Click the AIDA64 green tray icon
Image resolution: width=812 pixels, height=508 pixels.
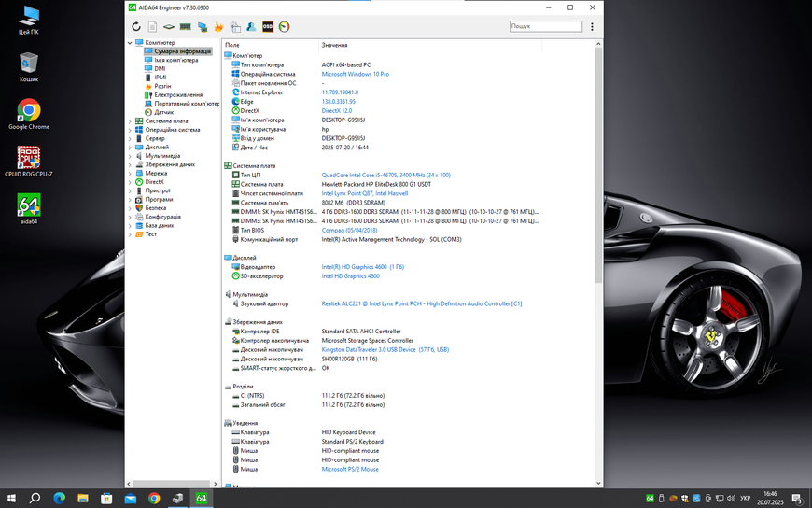pyautogui.click(x=650, y=498)
